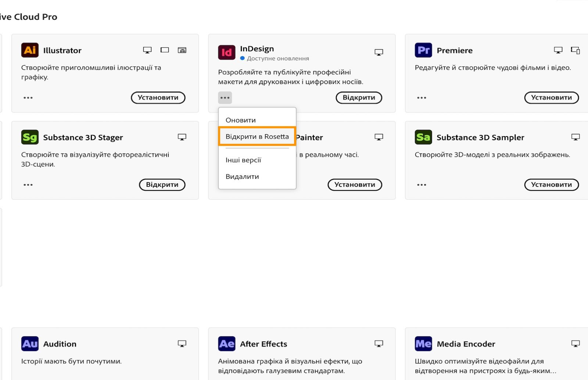The image size is (588, 380).
Task: Install Substance 3D Sampler via Установити
Action: [552, 185]
